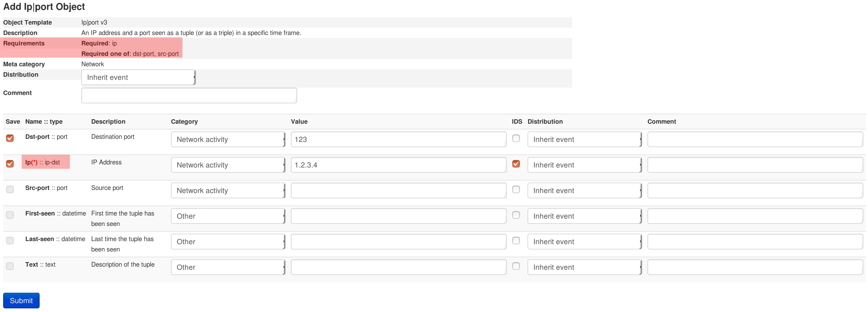Toggle the IDS checkbox for Src-port
Screen dimensions: 868x312
coord(516,190)
